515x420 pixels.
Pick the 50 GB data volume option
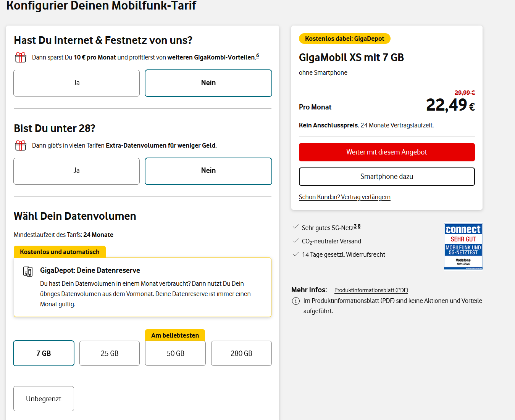[x=176, y=353]
